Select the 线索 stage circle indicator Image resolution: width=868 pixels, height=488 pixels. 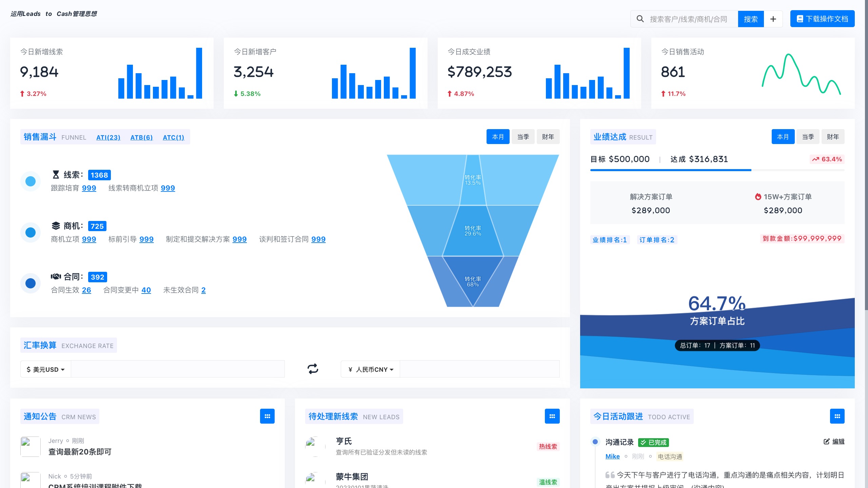(31, 181)
